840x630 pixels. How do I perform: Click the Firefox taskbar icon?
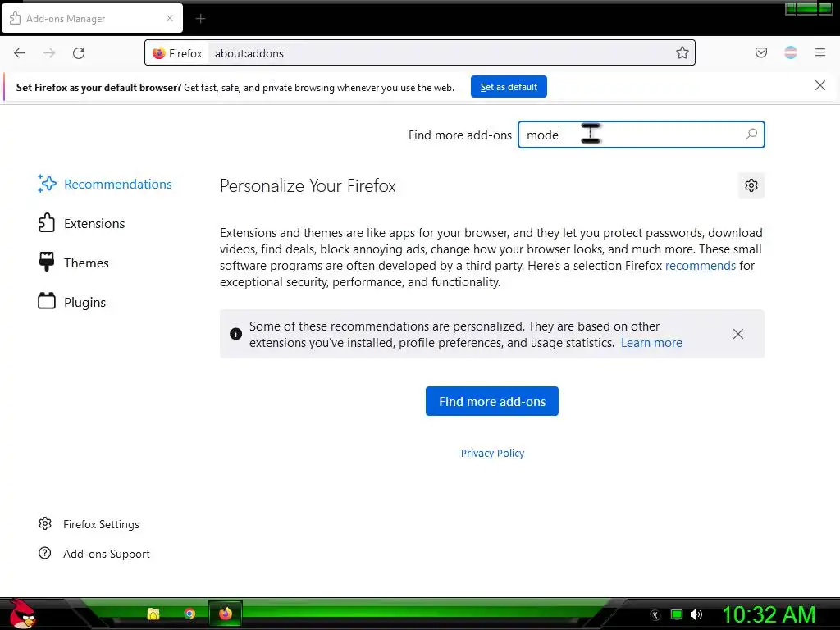click(x=226, y=614)
